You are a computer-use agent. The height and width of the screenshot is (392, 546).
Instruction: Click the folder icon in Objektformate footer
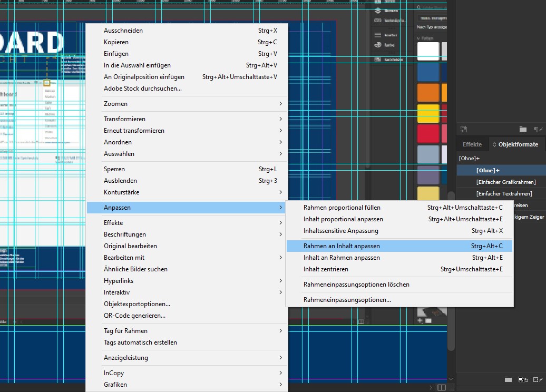[x=508, y=379]
